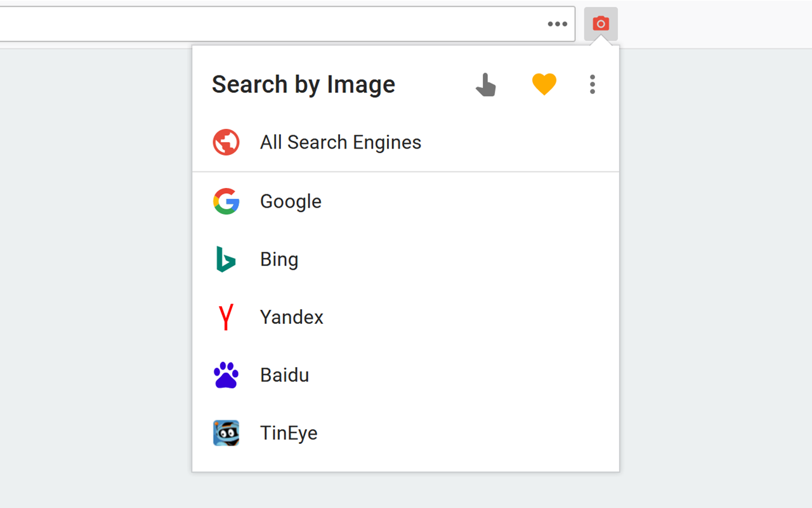Screen dimensions: 812x508
Task: Click the empty page area left of popup
Action: tap(95, 254)
